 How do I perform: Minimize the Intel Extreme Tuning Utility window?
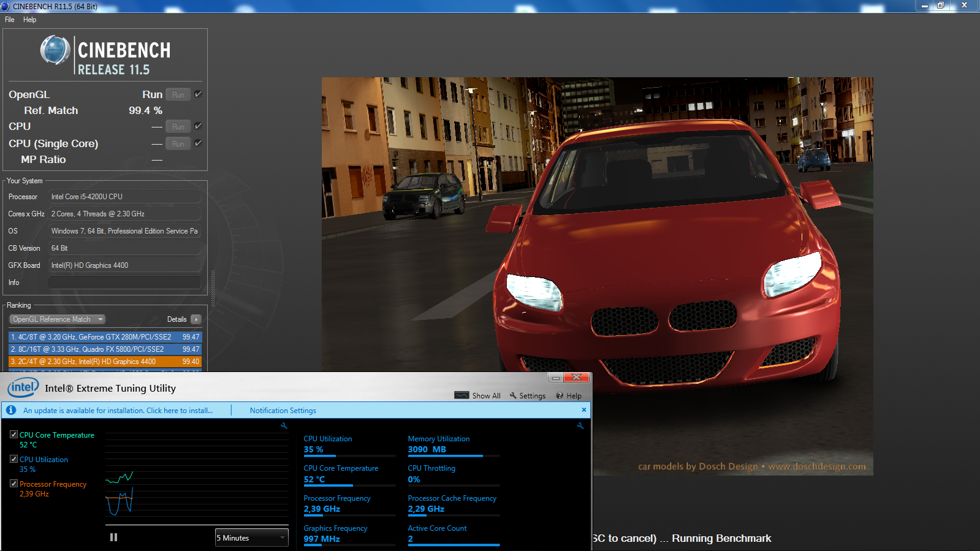[x=556, y=378]
